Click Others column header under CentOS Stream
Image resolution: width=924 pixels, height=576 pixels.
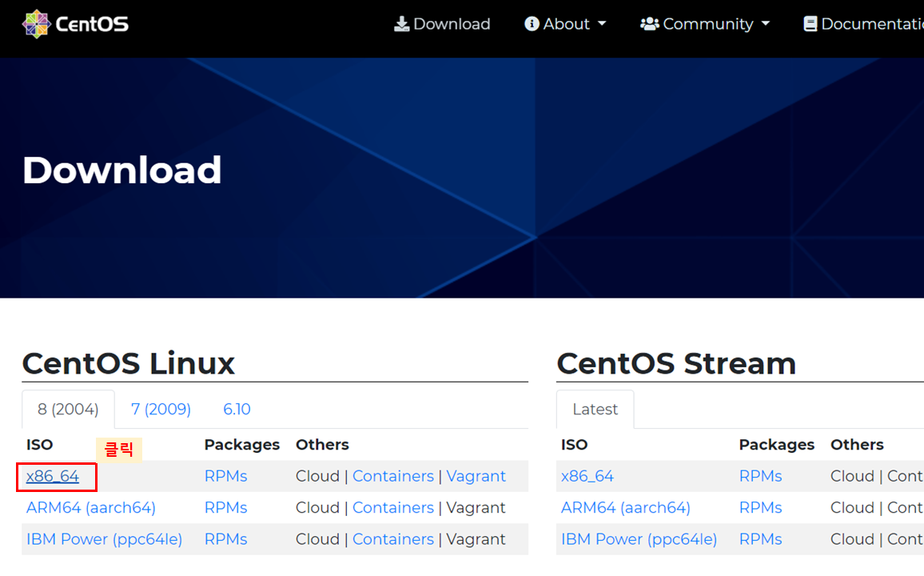click(x=858, y=445)
